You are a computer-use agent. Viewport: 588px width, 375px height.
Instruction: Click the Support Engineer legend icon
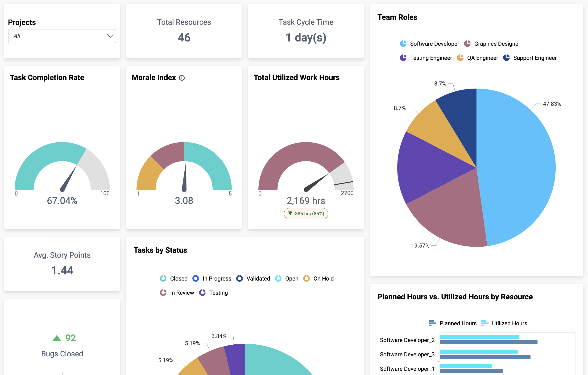coord(506,58)
